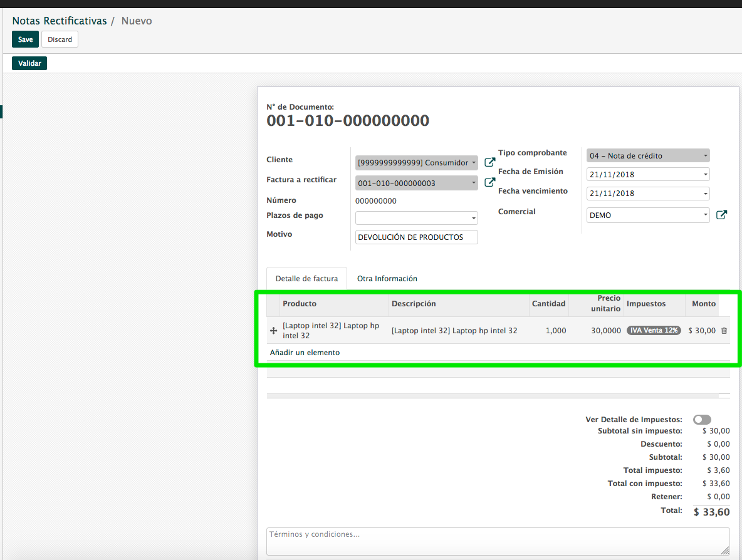This screenshot has height=560, width=742.
Task: Select Retener value $ 0,00
Action: tap(718, 497)
